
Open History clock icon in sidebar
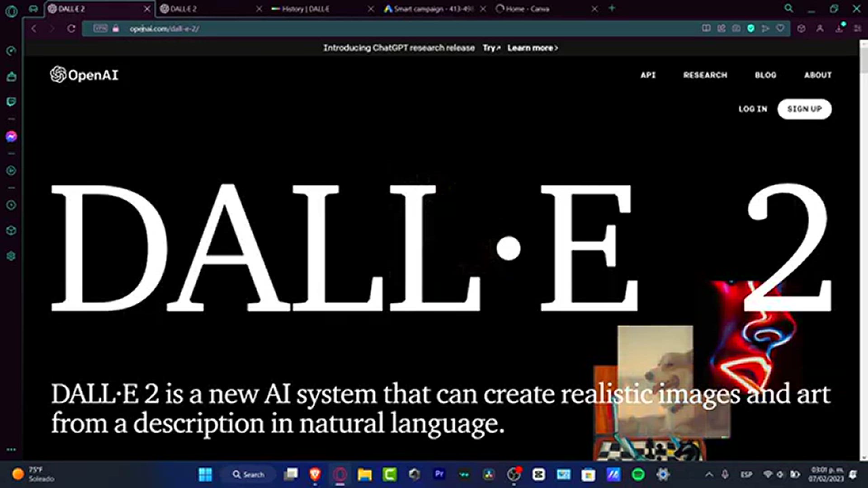(11, 205)
